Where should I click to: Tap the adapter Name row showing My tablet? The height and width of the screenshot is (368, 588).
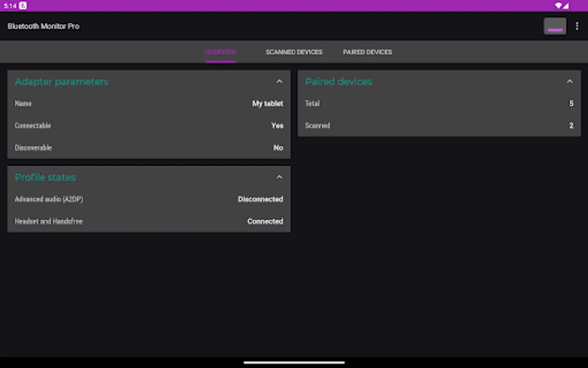[x=149, y=103]
